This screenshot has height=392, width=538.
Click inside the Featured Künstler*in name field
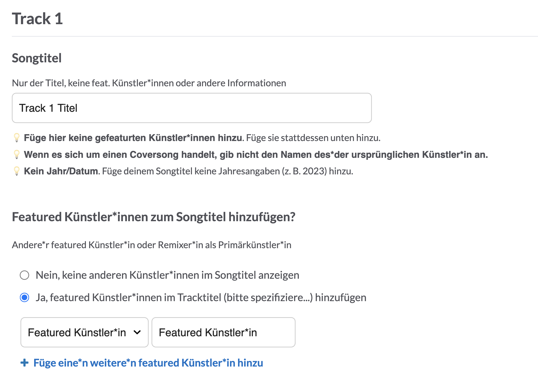tap(224, 332)
